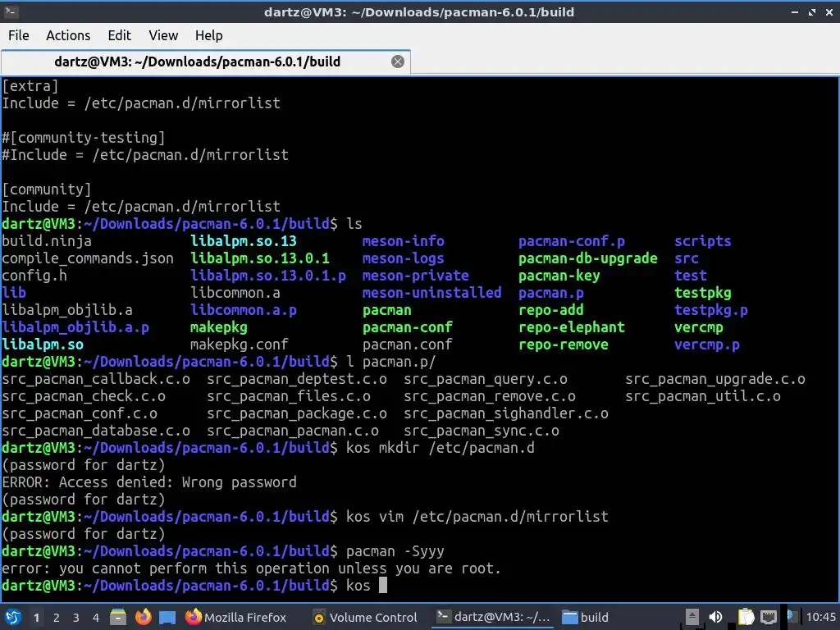Click the network monitor tray icon
Viewport: 840px width, 630px height.
(x=769, y=617)
